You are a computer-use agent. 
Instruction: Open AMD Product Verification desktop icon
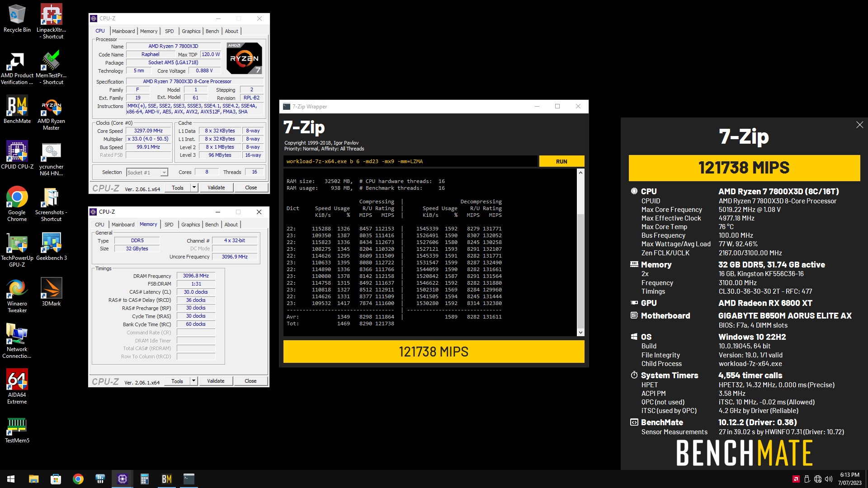point(17,68)
